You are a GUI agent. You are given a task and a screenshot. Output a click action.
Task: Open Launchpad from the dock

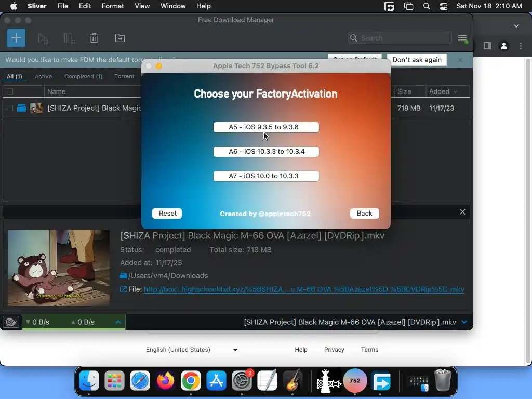(x=114, y=381)
